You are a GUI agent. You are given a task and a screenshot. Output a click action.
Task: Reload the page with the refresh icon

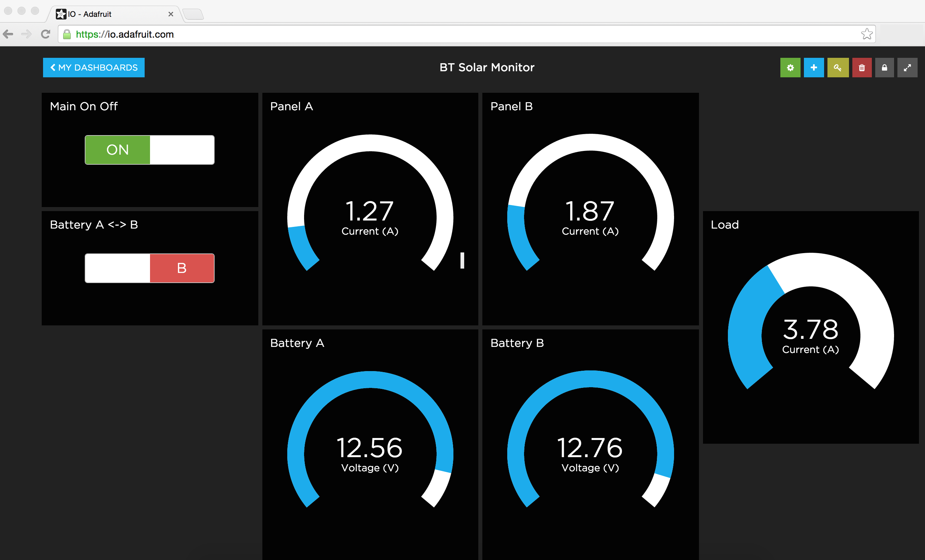point(45,34)
